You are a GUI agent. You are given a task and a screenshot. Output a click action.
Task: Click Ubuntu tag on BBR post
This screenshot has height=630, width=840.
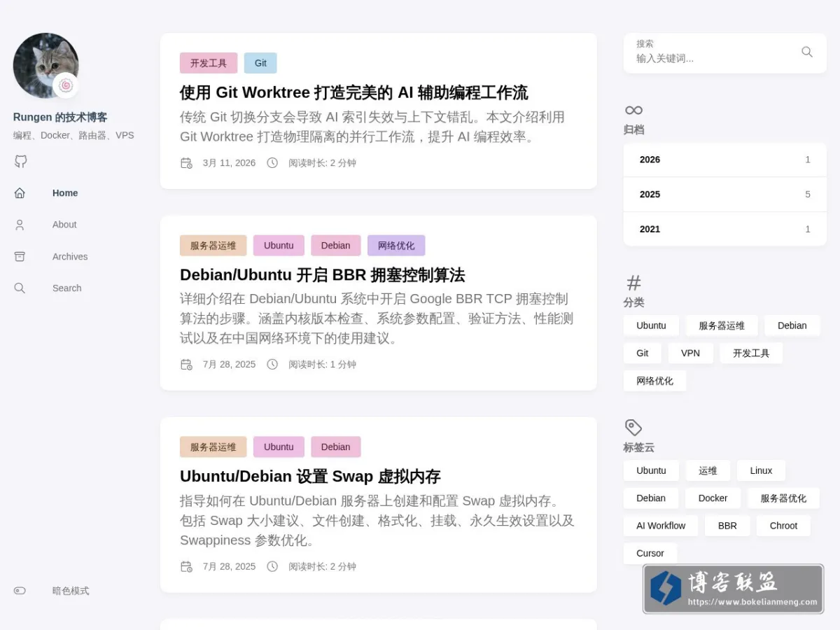(279, 246)
